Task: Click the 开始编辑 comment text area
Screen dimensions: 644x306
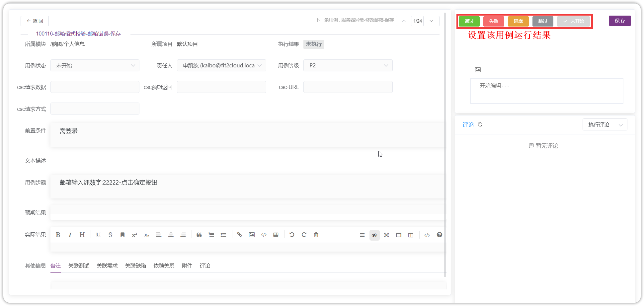Action: (547, 91)
